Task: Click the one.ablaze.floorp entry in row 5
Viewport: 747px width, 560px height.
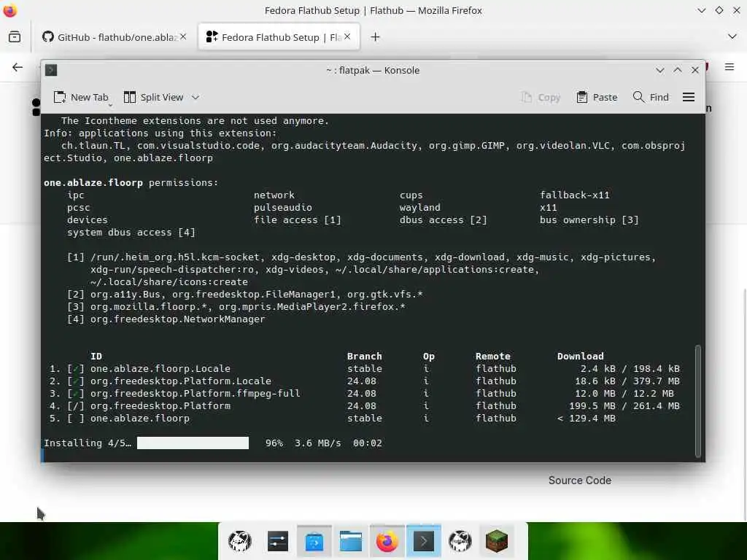Action: [x=140, y=418]
